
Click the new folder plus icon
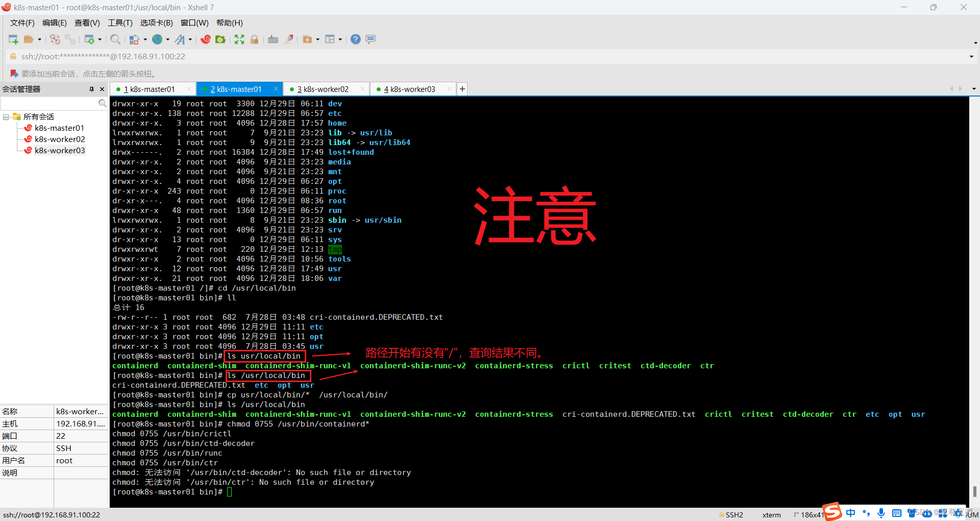tap(307, 39)
